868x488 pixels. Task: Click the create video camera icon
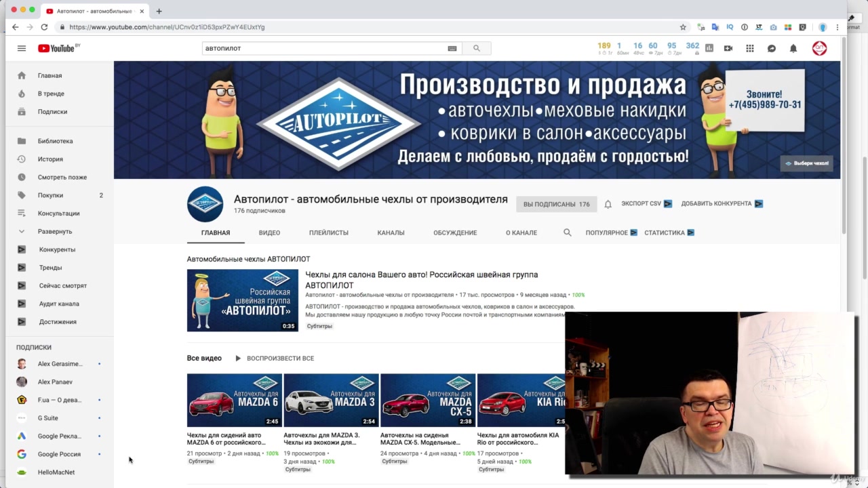tap(728, 48)
